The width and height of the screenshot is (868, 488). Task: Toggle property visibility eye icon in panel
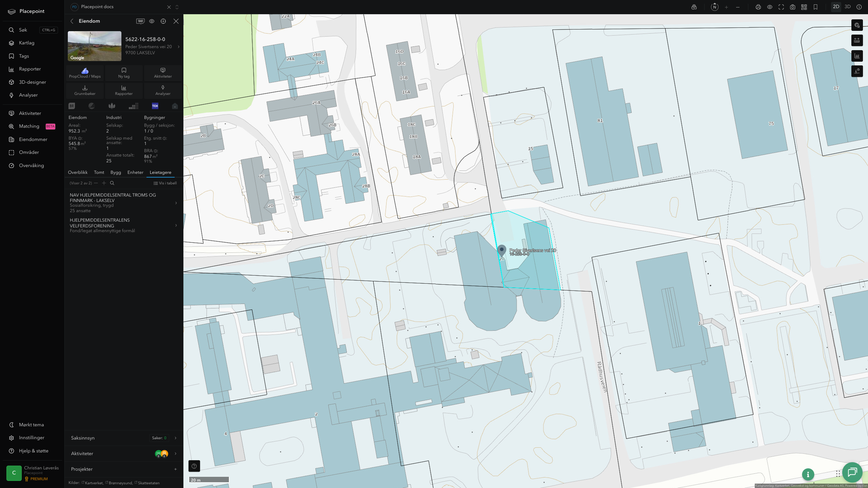[x=152, y=21]
